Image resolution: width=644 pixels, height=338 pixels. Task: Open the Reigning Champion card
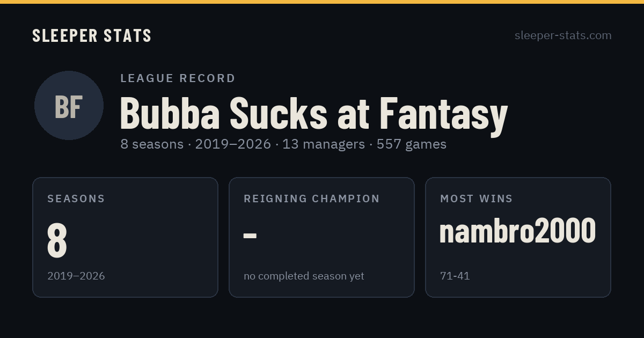321,237
